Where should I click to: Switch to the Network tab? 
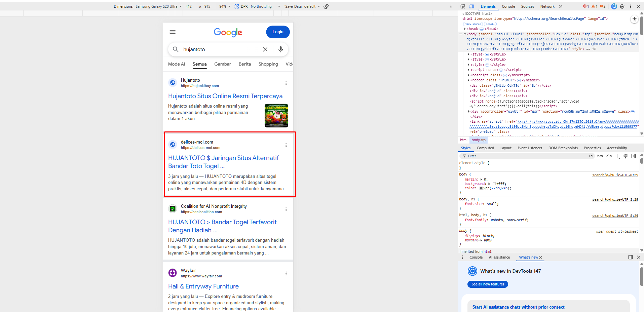coord(547,6)
